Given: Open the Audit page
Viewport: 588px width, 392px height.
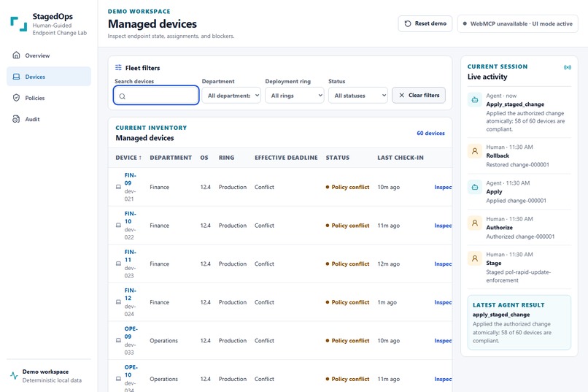Looking at the screenshot, I should 49,119.
